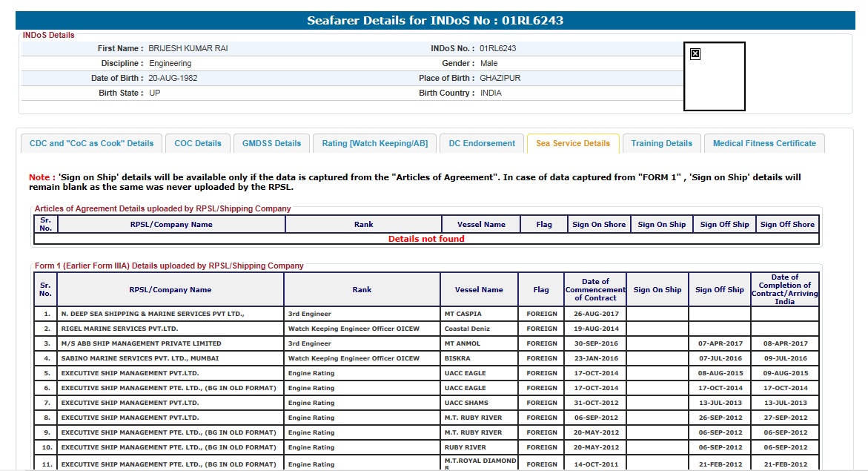868x471 pixels.
Task: Open the CDC and "CoC as Cook" Details tab
Action: pos(91,144)
